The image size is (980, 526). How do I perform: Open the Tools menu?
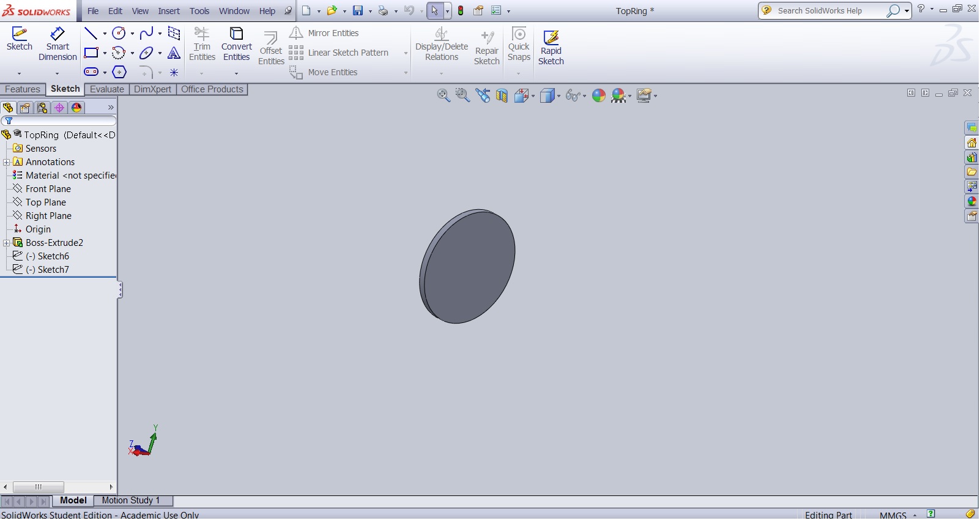pyautogui.click(x=199, y=11)
